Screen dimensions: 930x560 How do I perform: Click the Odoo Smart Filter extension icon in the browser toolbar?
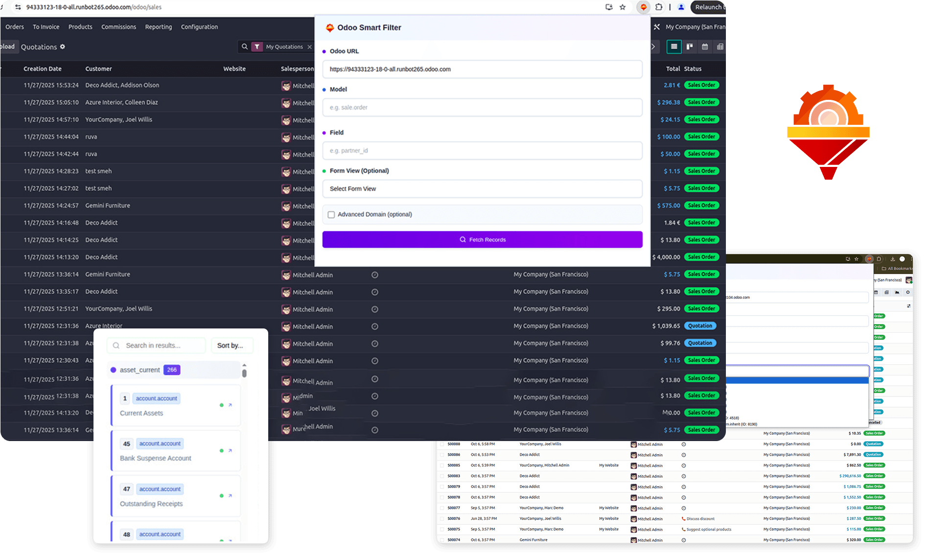click(x=643, y=7)
